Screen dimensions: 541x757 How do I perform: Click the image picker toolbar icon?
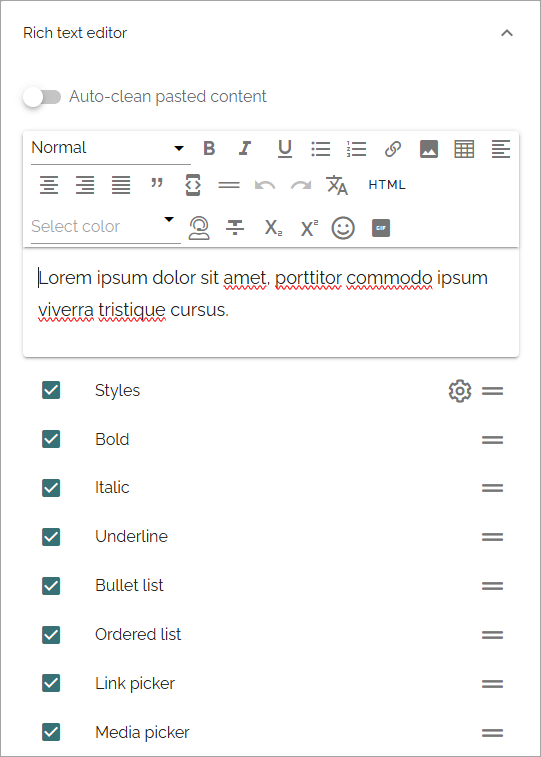pos(429,149)
